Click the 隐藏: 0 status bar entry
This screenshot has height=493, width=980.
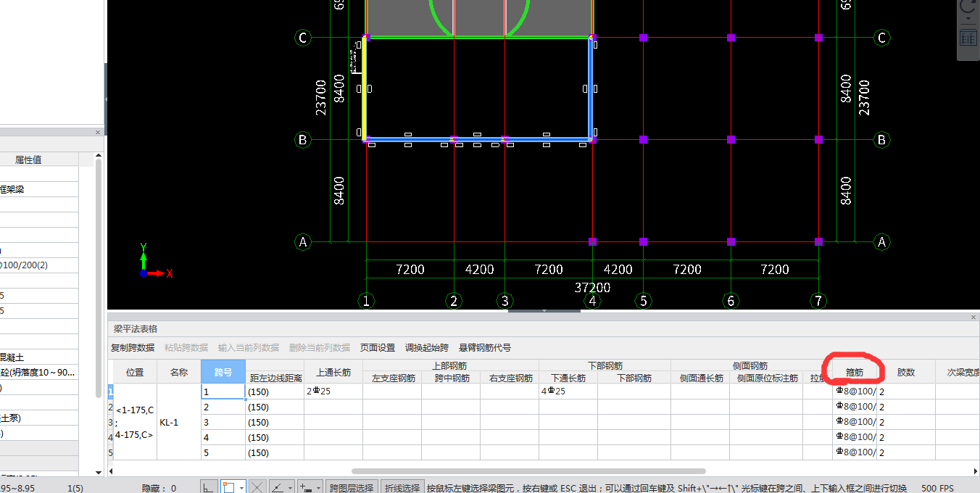(x=159, y=488)
